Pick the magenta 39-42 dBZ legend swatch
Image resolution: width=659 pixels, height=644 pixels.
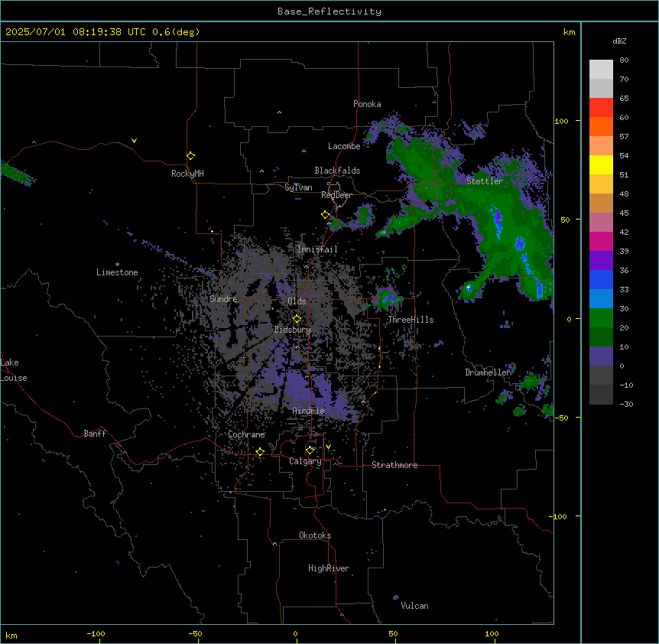[601, 242]
